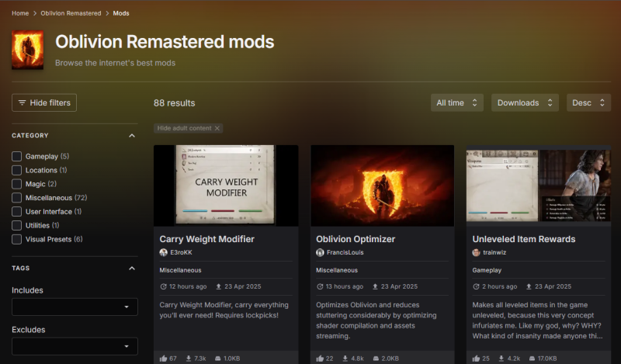This screenshot has height=364, width=621.
Task: Remove the Hide adult content filter chip
Action: (217, 128)
